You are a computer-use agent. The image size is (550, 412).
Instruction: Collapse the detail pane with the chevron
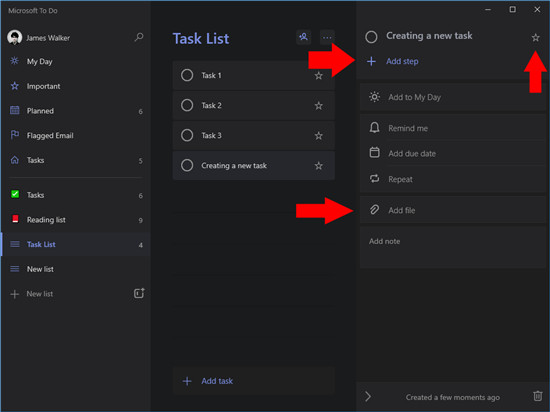pos(368,397)
